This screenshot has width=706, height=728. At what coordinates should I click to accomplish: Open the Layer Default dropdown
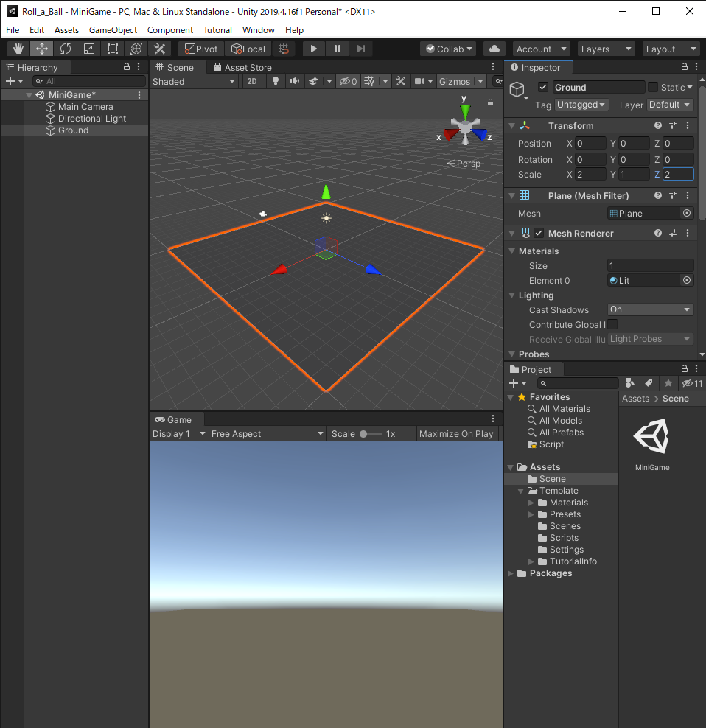click(670, 105)
